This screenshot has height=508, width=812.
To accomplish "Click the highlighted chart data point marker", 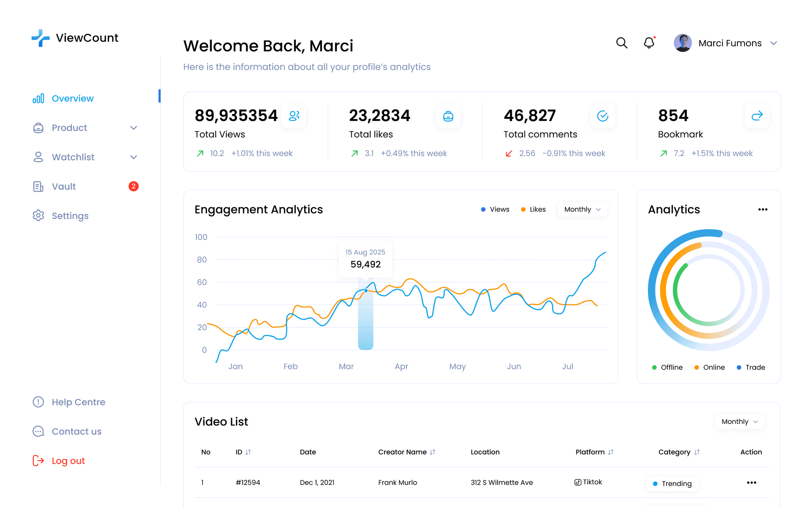I will (x=366, y=291).
